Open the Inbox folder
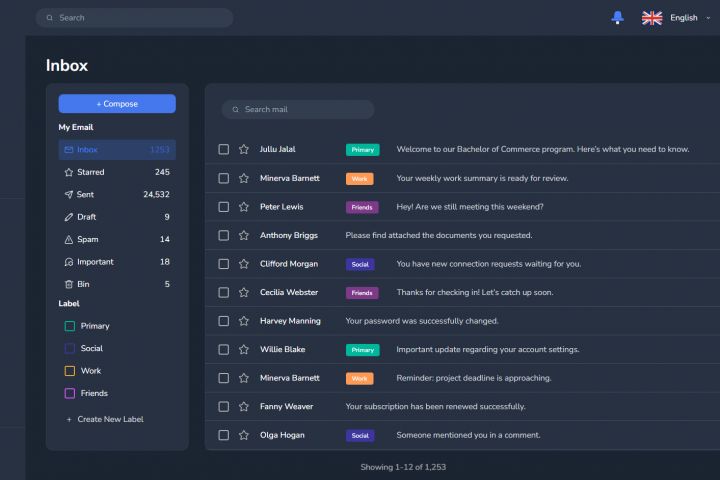Screen dimensions: 720x480 coord(117,150)
